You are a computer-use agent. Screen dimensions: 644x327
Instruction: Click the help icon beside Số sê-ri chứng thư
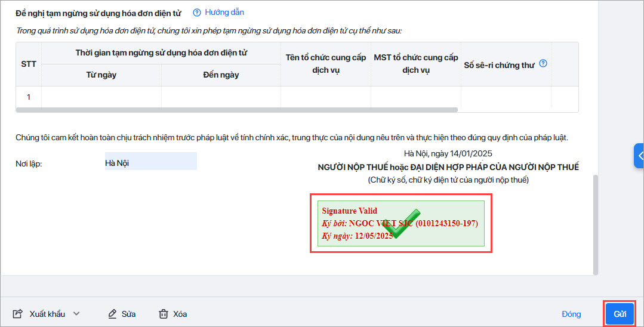pos(543,63)
